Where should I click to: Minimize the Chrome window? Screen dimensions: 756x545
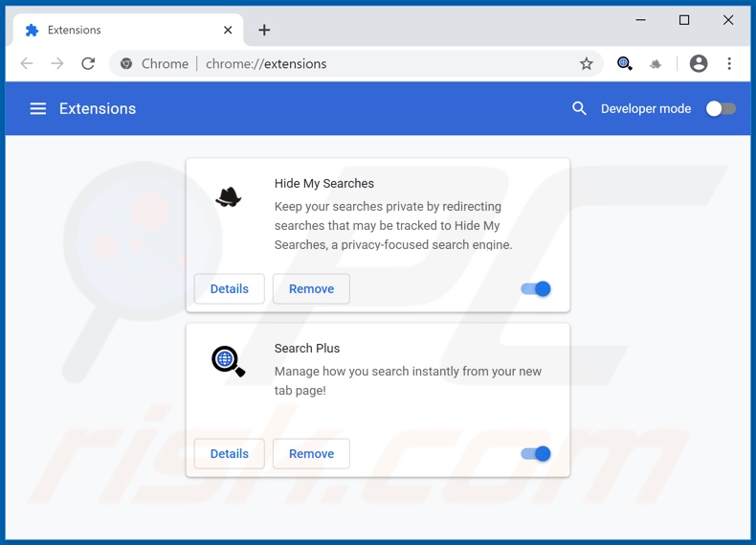pyautogui.click(x=640, y=20)
